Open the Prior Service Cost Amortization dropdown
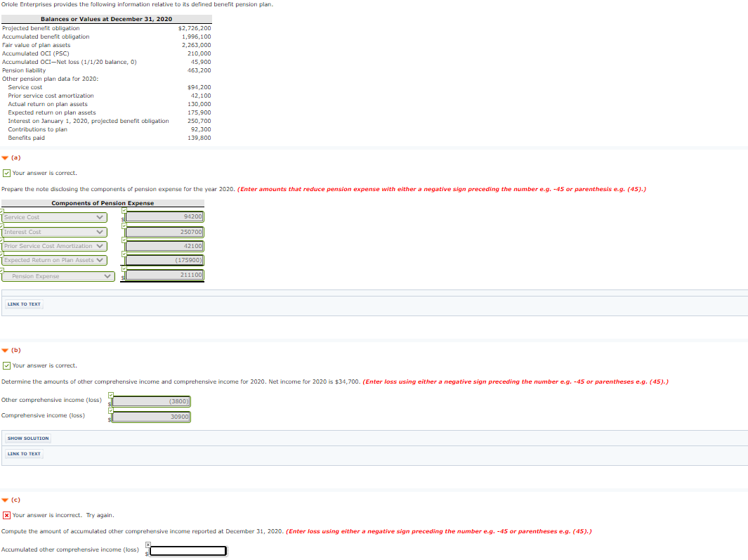 [x=54, y=247]
